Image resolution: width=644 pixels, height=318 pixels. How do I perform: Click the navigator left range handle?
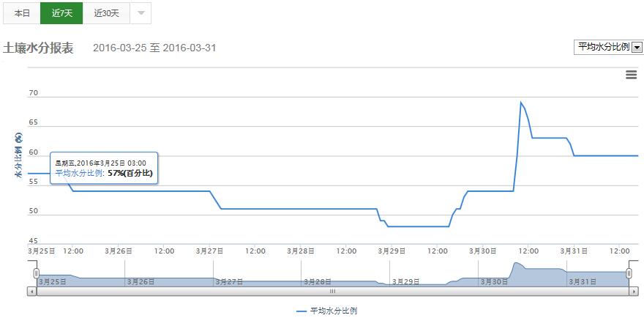[x=36, y=273]
